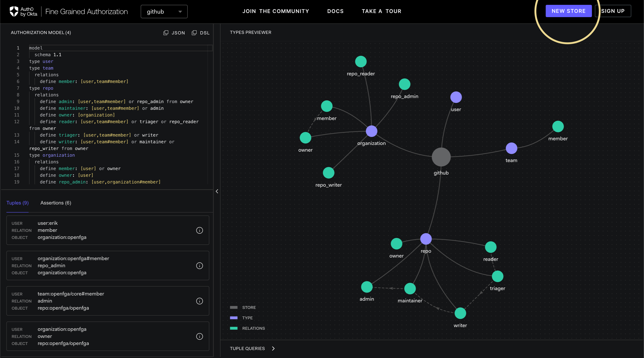Open info icon for the repo_admin tuple
Image resolution: width=644 pixels, height=358 pixels.
click(200, 266)
